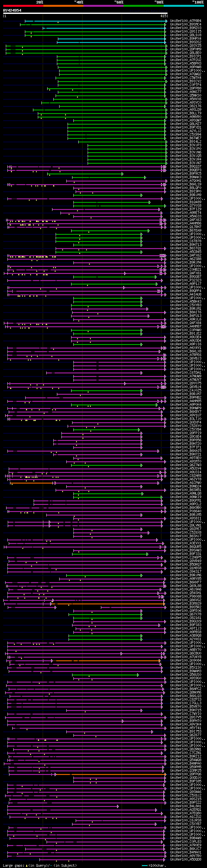Screen dimensions: 207x868
Task: Click the UniRef100_B9NAK3 label
Action: [x=186, y=177]
